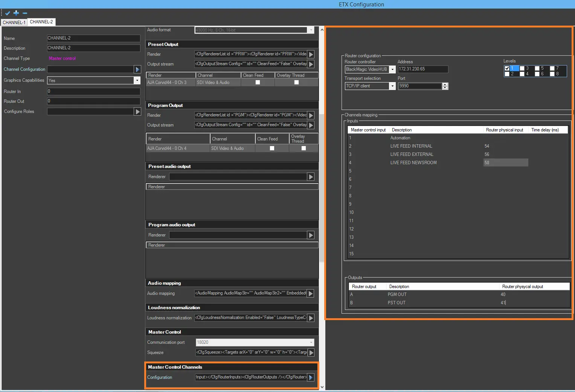Click the minus icon to remove channel

[25, 13]
